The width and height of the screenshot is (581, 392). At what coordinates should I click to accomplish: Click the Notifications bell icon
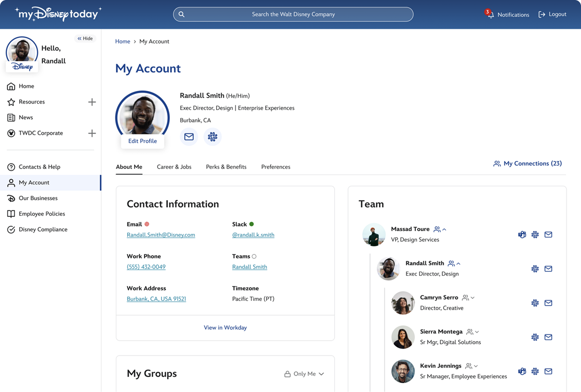[x=490, y=14]
